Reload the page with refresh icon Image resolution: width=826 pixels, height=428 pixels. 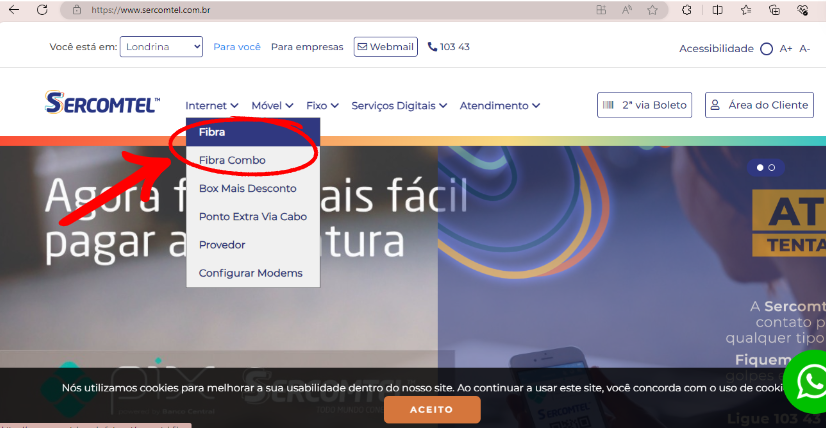(42, 9)
